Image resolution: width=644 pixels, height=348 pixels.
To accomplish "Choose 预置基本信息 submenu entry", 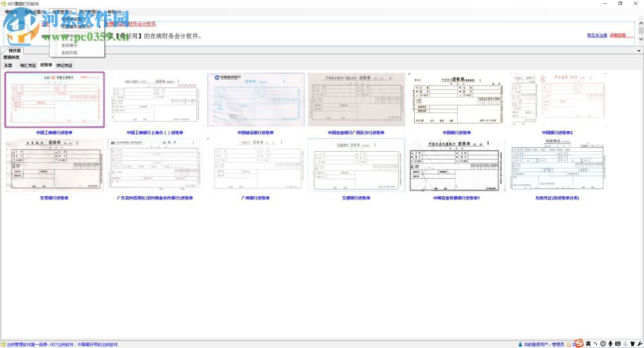I will point(77,26).
